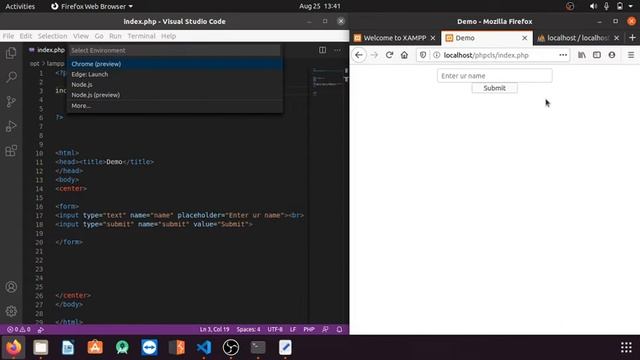
Task: Select Chrome (preview) environment
Action: point(175,64)
